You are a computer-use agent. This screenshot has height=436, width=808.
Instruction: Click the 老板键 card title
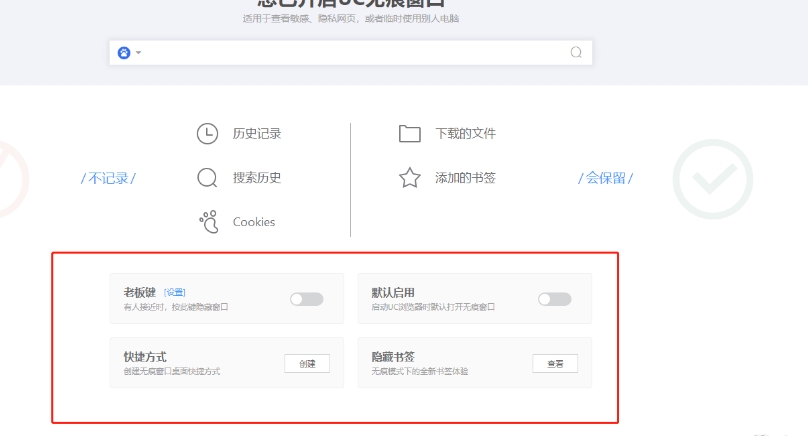[139, 292]
